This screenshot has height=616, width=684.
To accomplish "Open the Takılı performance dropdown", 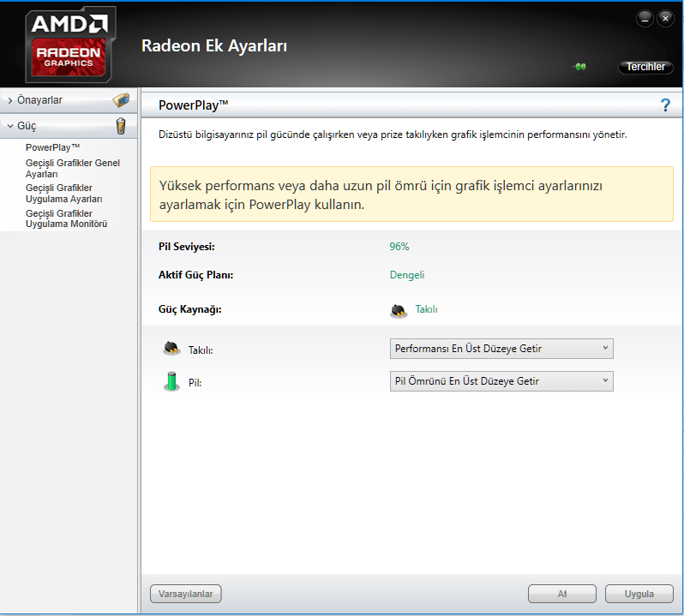I will (x=501, y=349).
